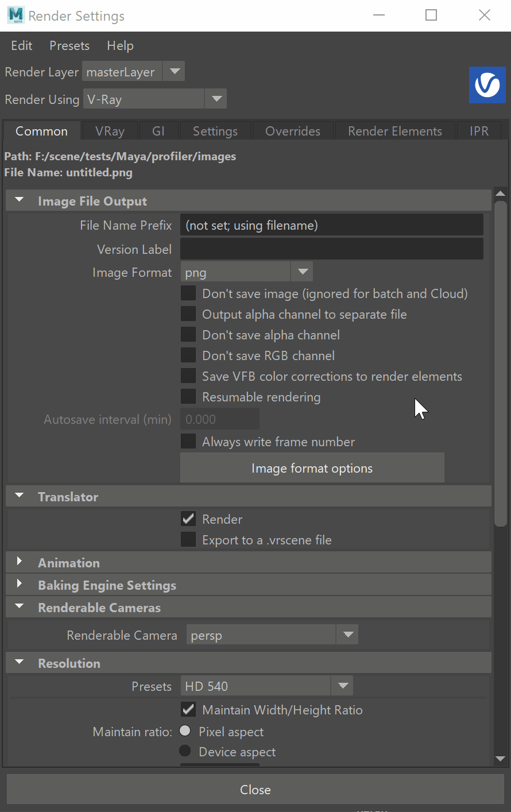Enable Save VFB color corrections to render elements

tap(188, 376)
